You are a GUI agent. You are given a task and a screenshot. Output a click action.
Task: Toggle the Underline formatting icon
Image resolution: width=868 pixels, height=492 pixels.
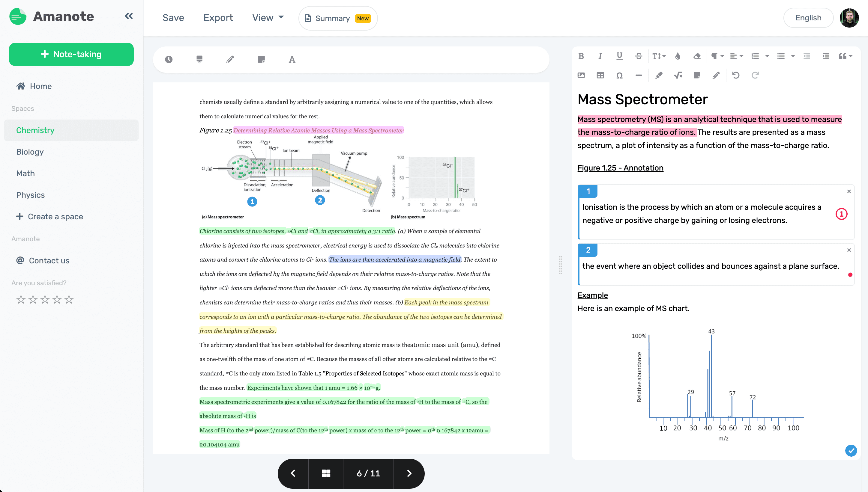619,56
